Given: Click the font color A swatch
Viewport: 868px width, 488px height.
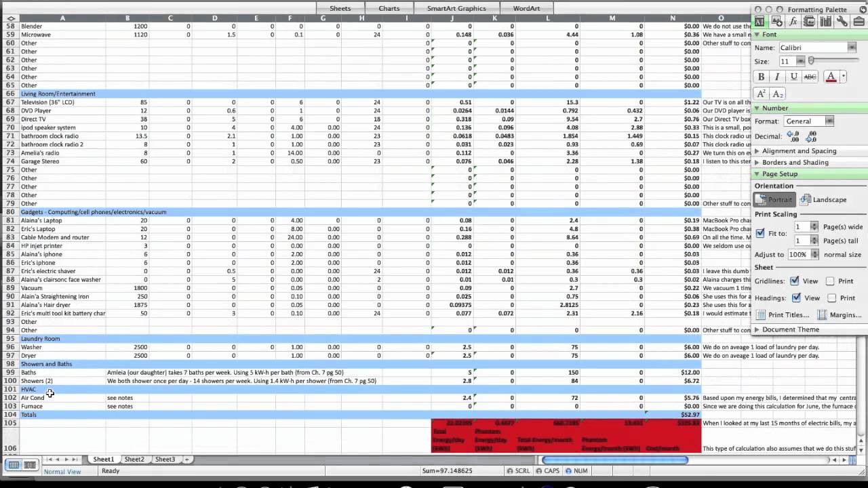Looking at the screenshot, I should click(x=831, y=77).
